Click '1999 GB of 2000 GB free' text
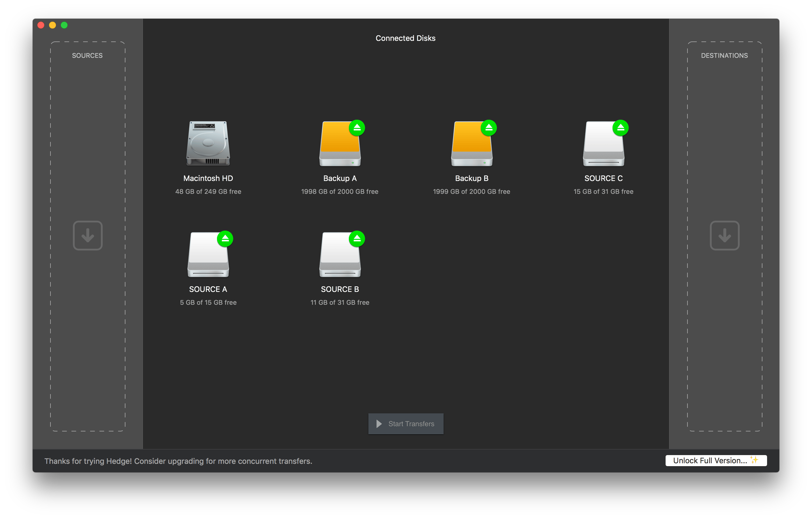The height and width of the screenshot is (519, 812). click(x=472, y=192)
